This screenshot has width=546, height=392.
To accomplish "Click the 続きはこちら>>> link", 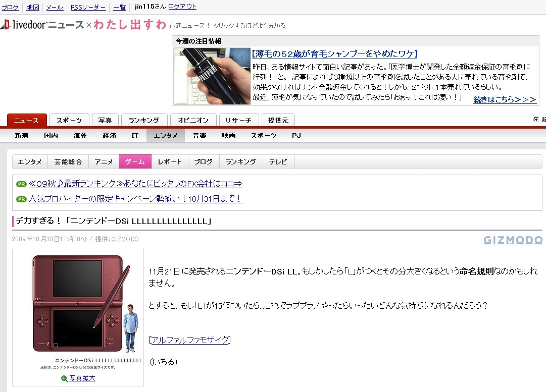I will (x=505, y=99).
